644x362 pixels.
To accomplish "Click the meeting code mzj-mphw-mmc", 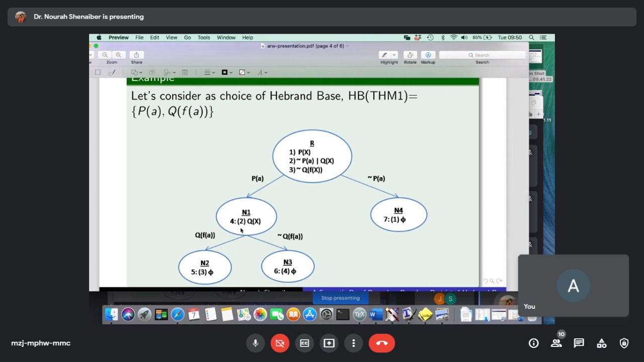I will tap(41, 343).
